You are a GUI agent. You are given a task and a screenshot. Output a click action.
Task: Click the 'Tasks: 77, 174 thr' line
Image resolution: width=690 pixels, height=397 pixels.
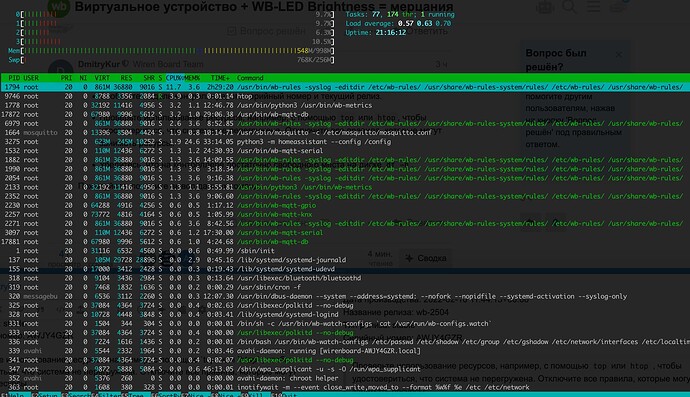400,14
